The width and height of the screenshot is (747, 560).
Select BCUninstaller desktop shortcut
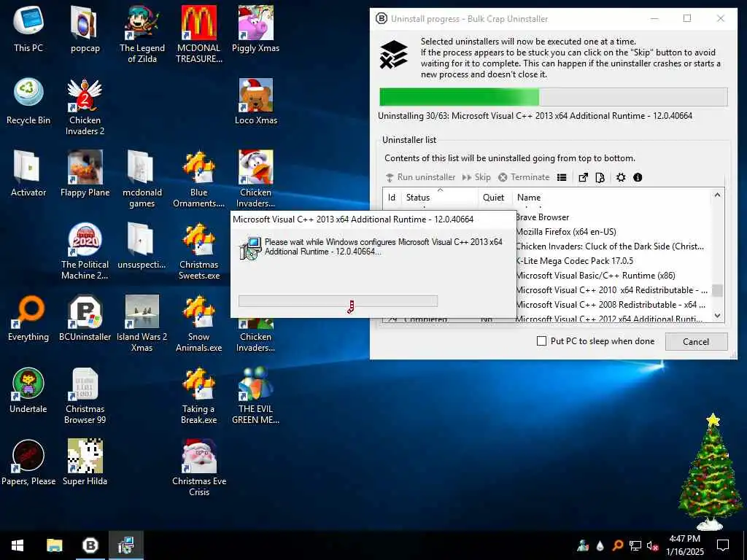point(85,318)
